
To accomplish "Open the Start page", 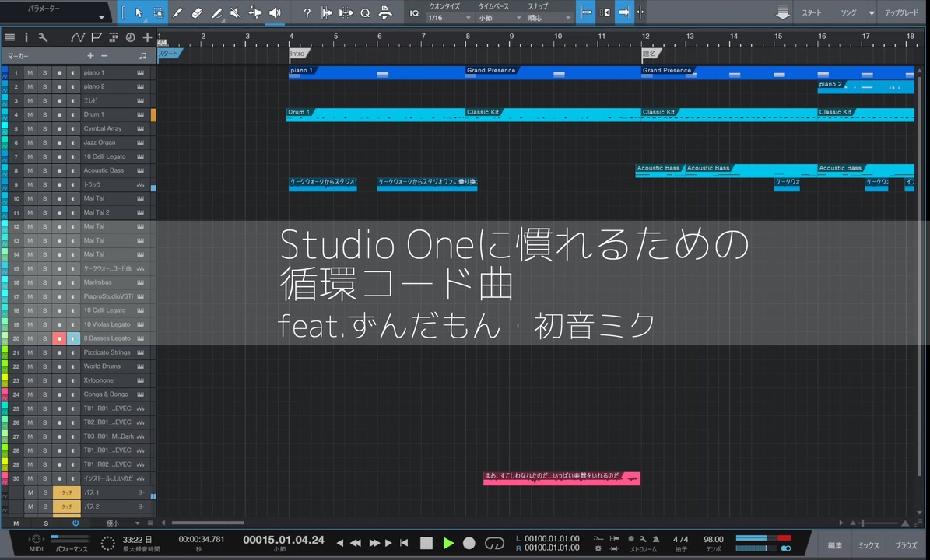I will click(812, 12).
